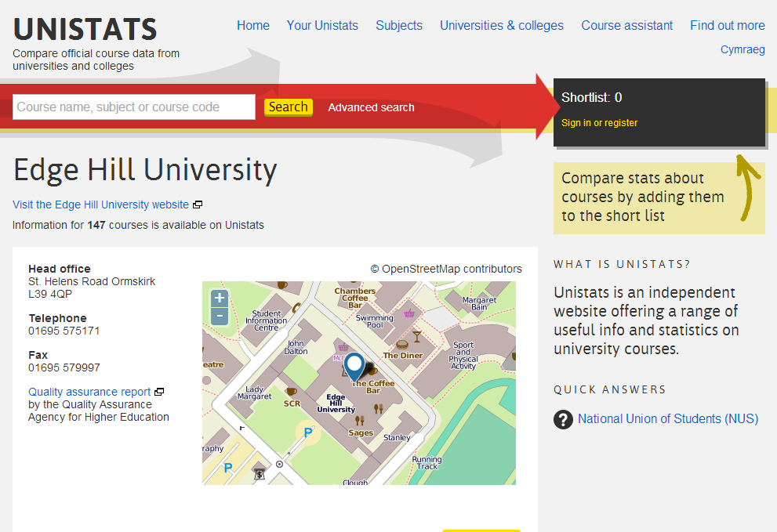Click the Chambers Coffee Bar map label
Screen dimensions: 777x532
[355, 298]
